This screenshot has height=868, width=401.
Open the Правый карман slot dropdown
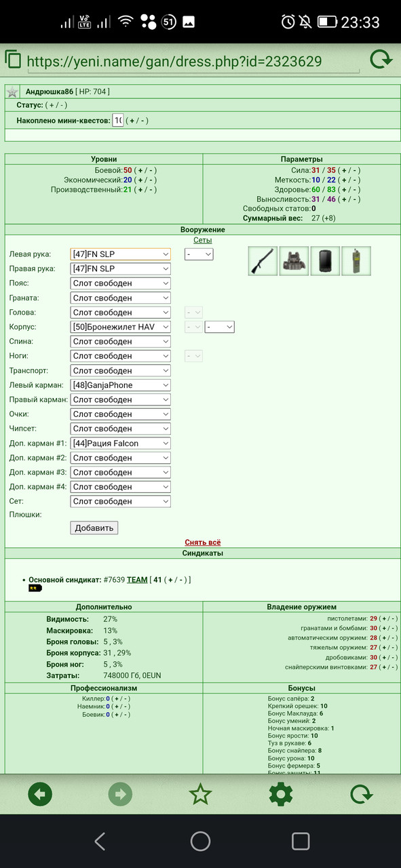point(121,399)
